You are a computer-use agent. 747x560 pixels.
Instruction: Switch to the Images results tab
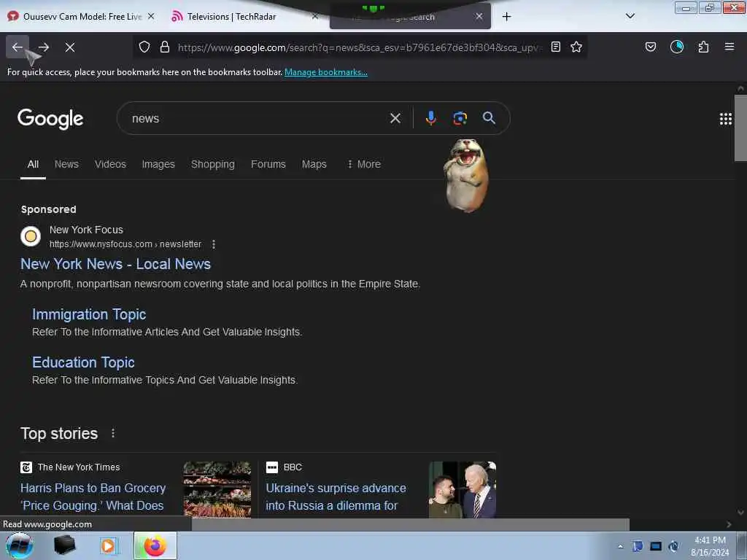(158, 164)
